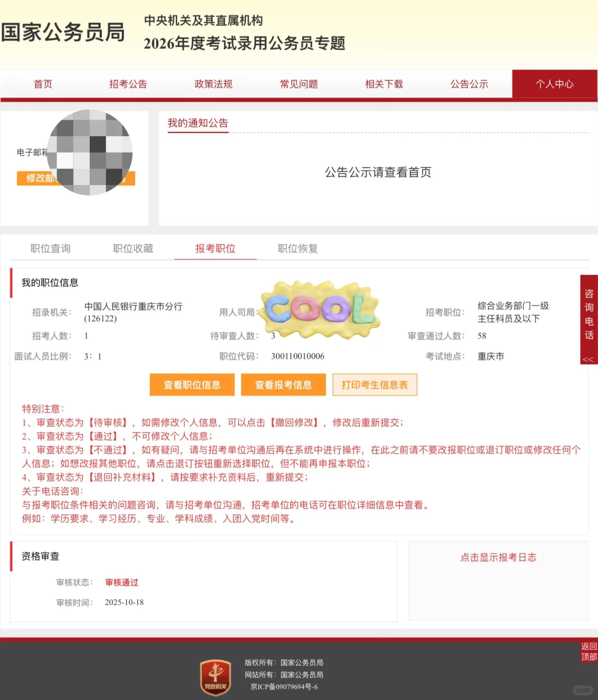Click 点击显示报考日志 link
Screen dimensions: 598x700
pyautogui.click(x=498, y=558)
